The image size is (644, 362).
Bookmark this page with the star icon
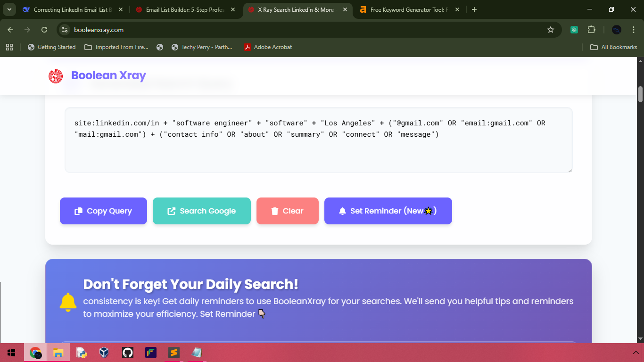pyautogui.click(x=550, y=30)
